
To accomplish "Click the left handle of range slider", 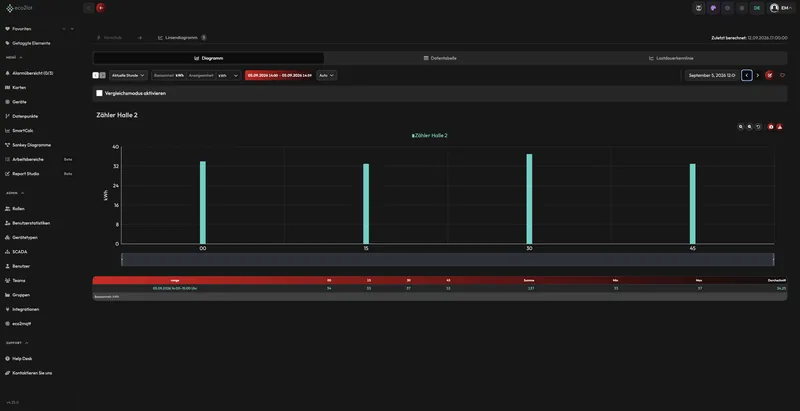I will coord(122,260).
